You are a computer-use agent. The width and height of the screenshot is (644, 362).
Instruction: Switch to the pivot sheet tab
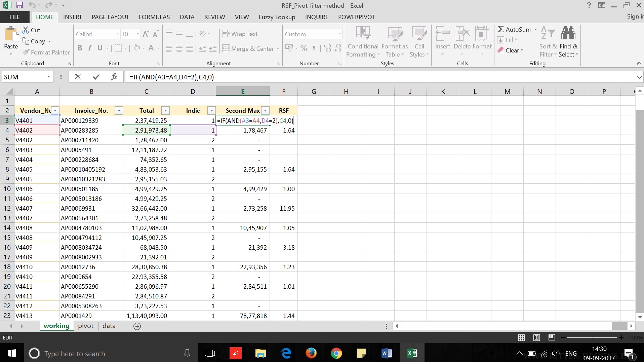point(86,326)
